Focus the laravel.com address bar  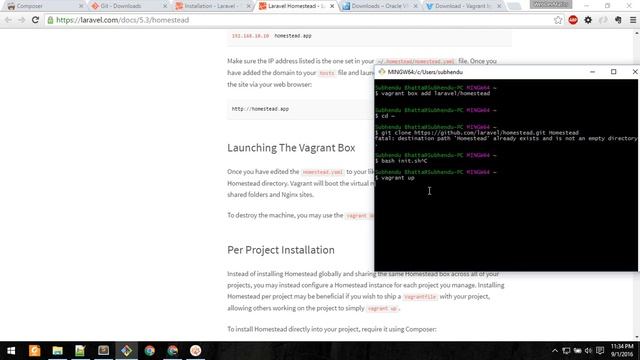pyautogui.click(x=302, y=20)
